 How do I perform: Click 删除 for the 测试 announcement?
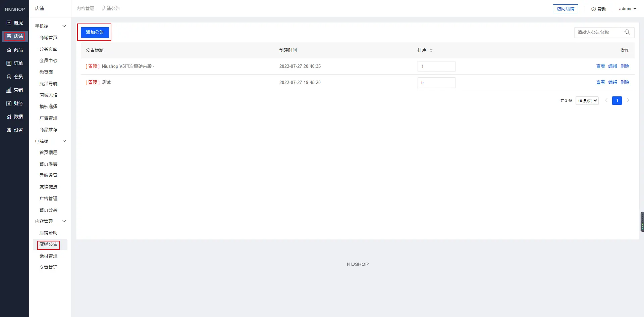(625, 82)
